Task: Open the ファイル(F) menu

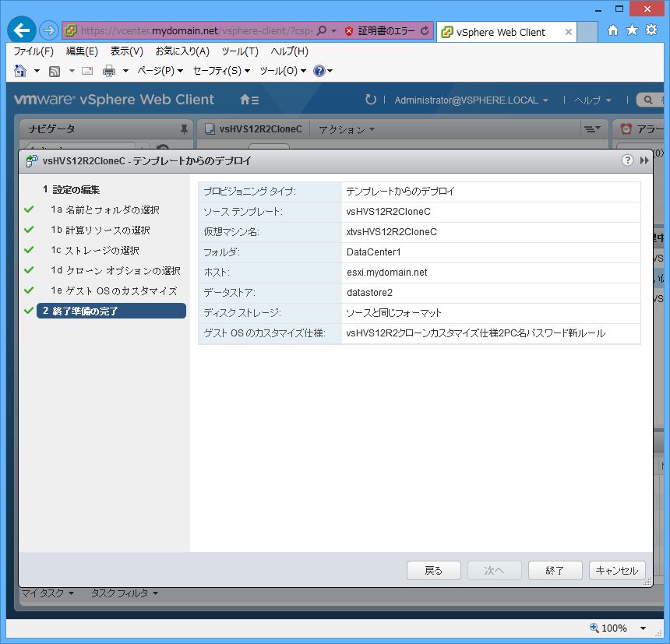Action: [x=33, y=51]
